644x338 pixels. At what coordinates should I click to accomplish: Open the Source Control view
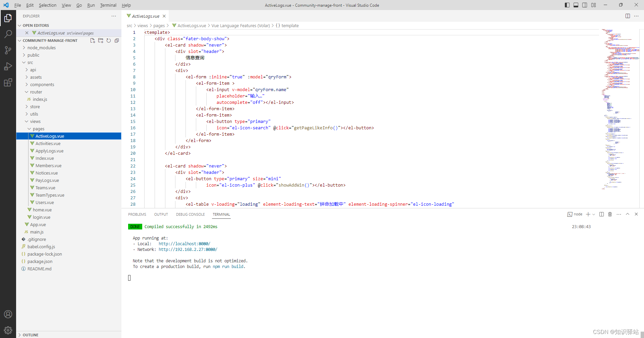(x=8, y=50)
